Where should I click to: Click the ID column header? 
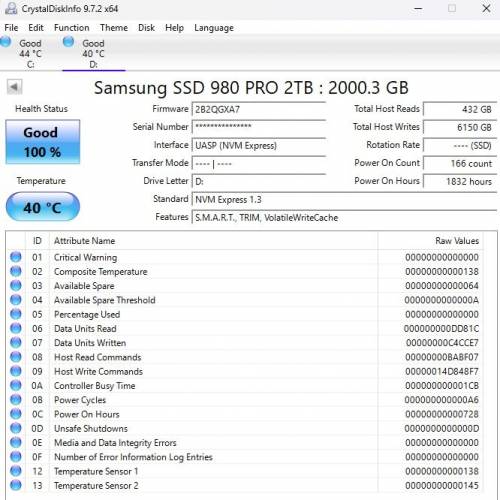[x=37, y=241]
